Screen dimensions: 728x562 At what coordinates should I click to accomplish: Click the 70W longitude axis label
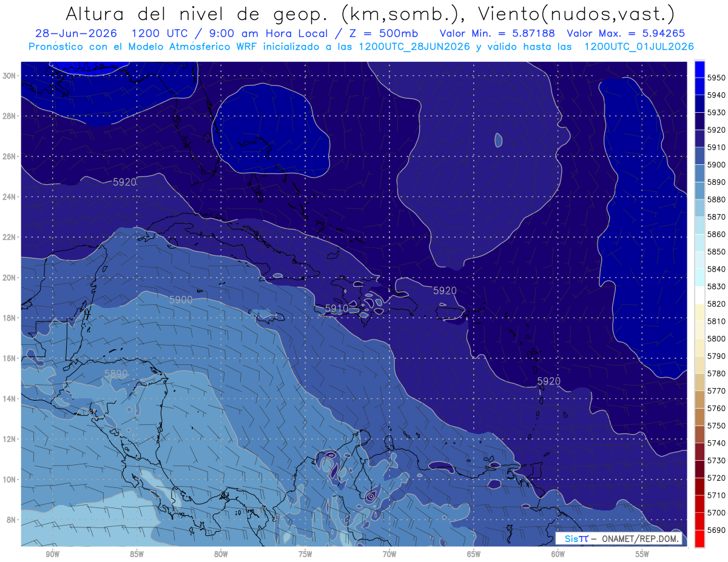(x=389, y=555)
